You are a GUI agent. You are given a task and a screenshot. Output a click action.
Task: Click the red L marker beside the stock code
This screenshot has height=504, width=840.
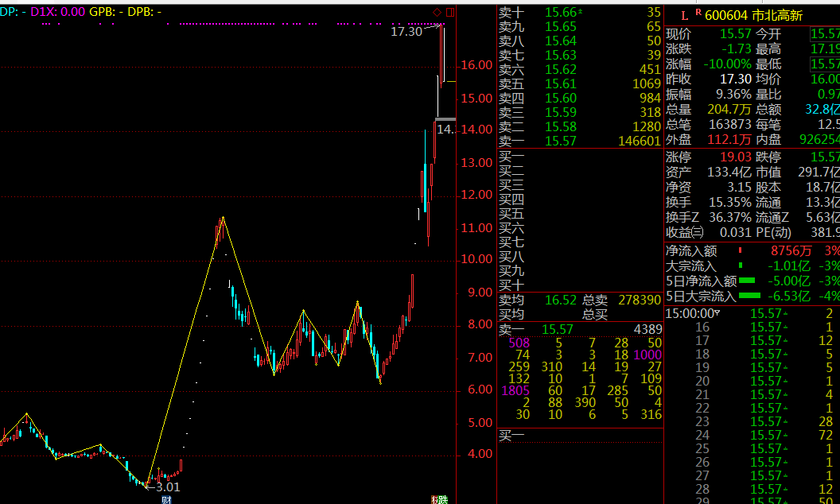click(x=684, y=15)
